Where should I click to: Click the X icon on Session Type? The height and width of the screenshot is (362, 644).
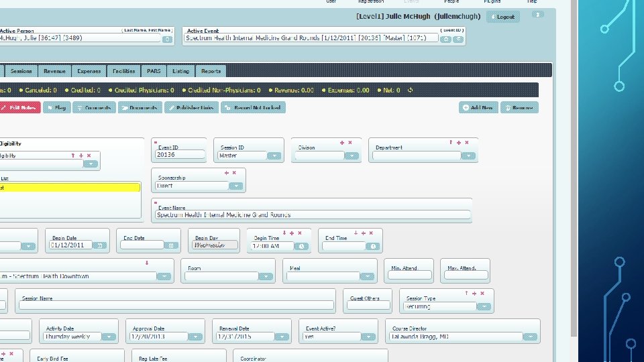[x=482, y=294]
